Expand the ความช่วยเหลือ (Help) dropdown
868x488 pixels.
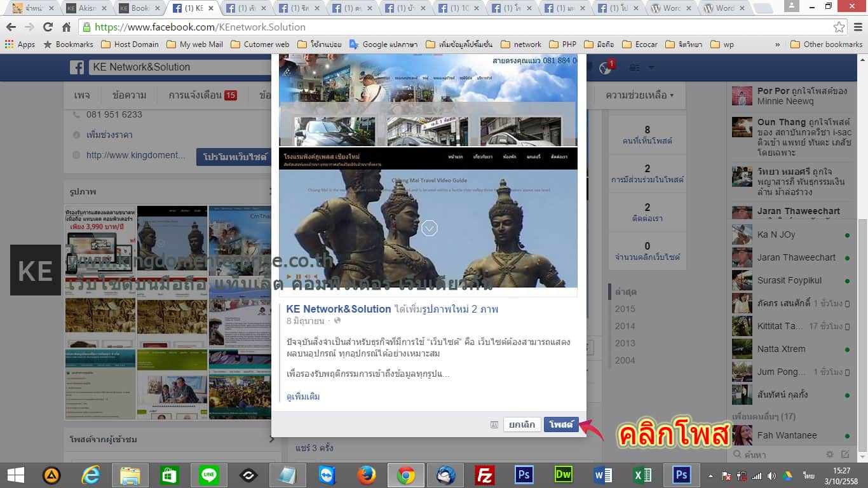639,95
